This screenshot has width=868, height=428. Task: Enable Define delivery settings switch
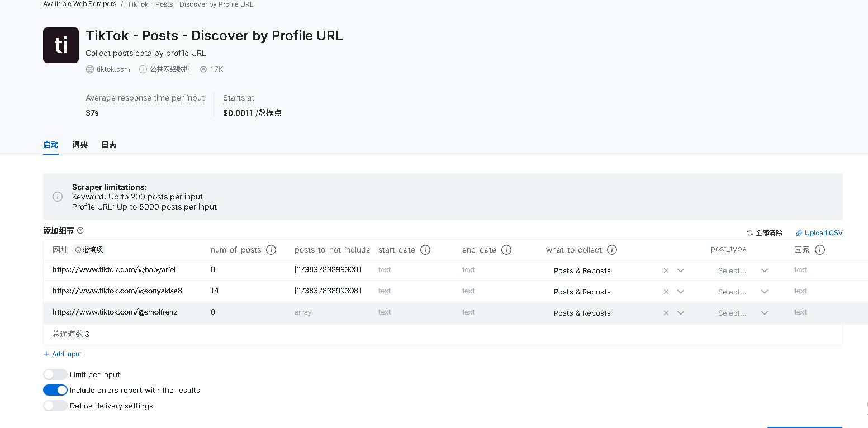(x=55, y=406)
